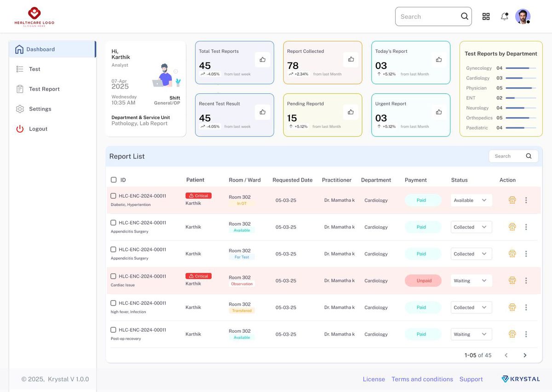Tick the select-all checkbox beside ID
This screenshot has width=552, height=392.
(114, 180)
